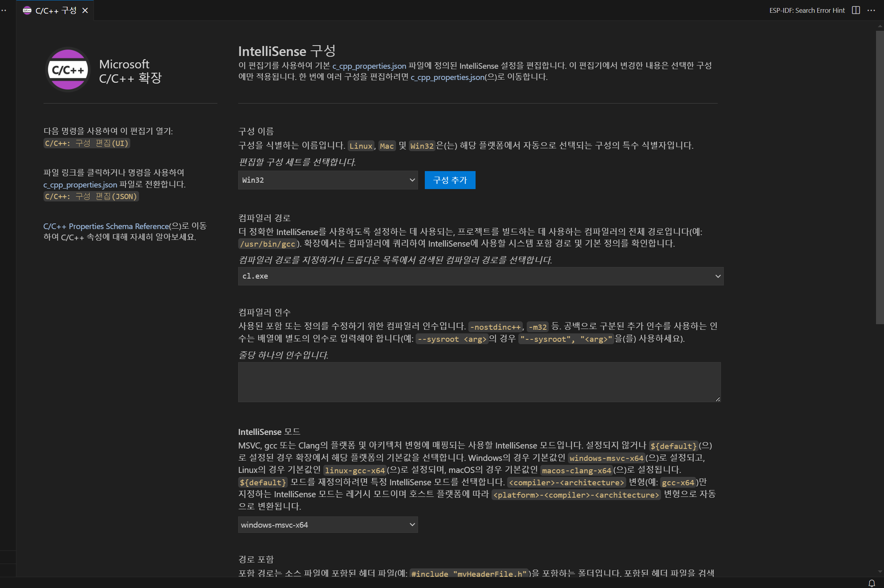The height and width of the screenshot is (588, 884).
Task: Open the Win32 configuration name dropdown
Action: tap(328, 180)
